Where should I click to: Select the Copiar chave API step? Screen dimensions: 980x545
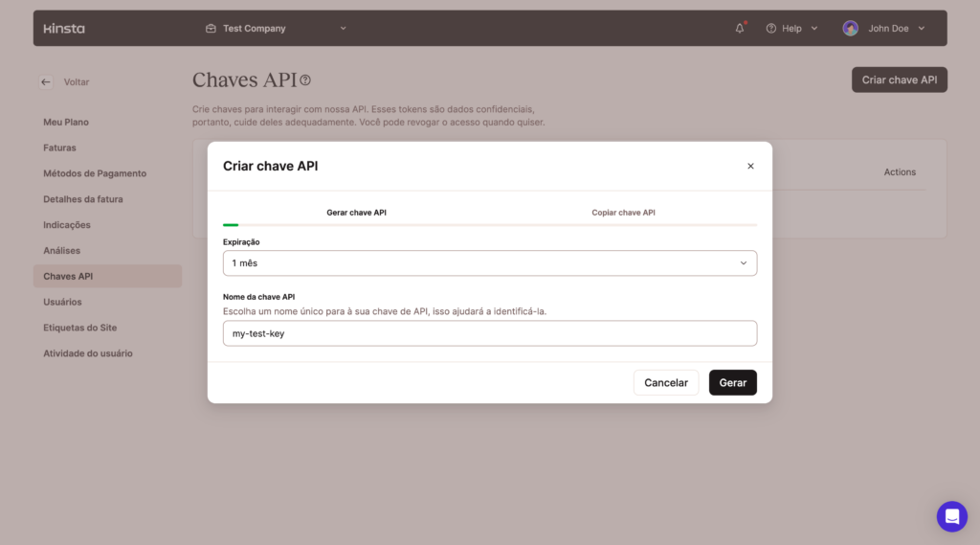(623, 213)
